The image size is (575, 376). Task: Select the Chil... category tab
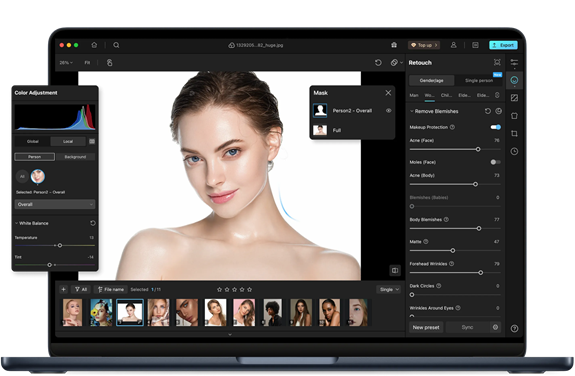pyautogui.click(x=446, y=95)
